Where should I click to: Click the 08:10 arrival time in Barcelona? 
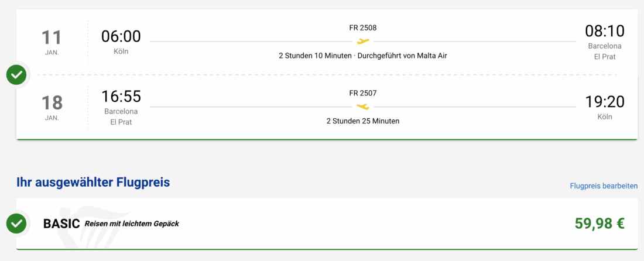(x=605, y=31)
